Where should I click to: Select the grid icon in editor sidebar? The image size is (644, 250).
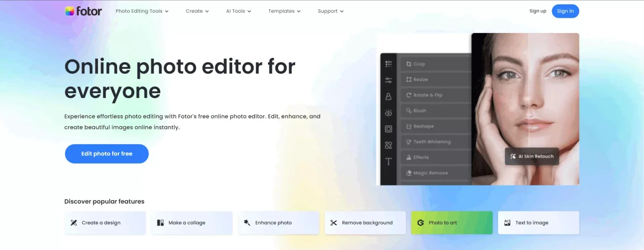coord(389,64)
